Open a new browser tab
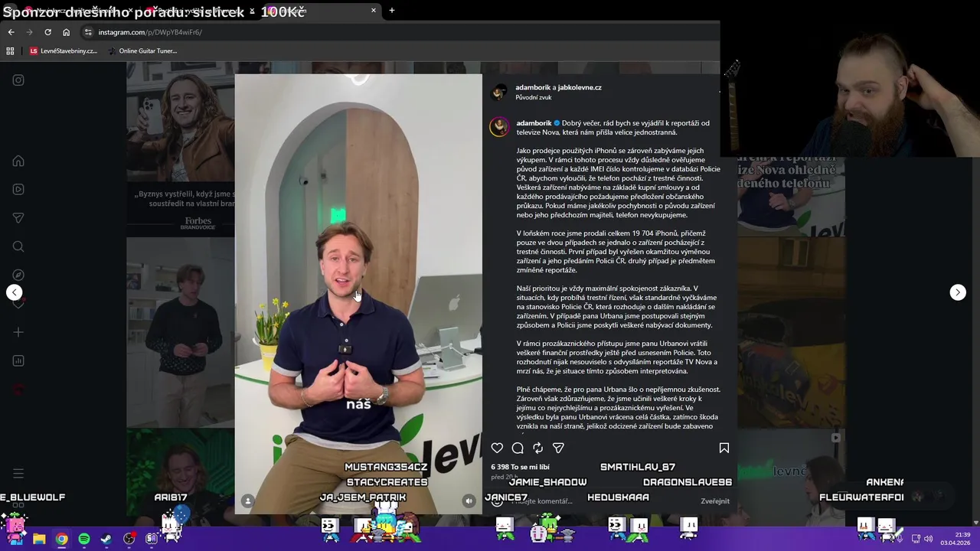The width and height of the screenshot is (980, 551). coord(391,11)
